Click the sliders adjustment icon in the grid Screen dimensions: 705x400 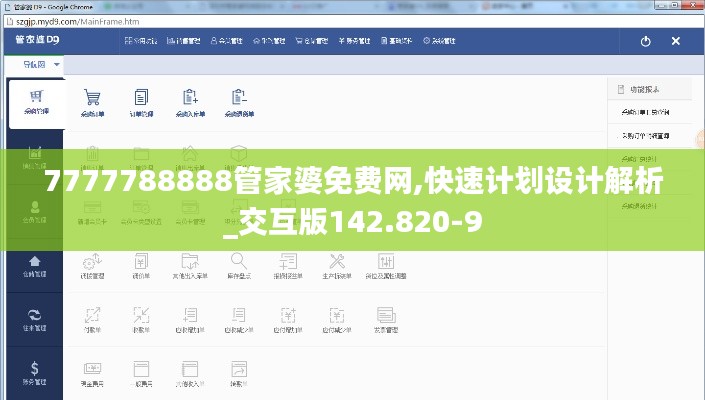point(385,261)
